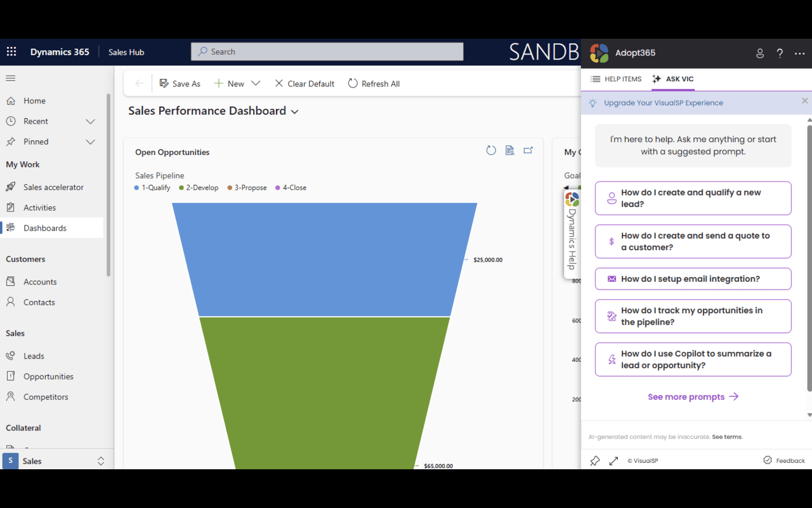Click Clear Default
Screen dimensions: 812x508
pos(304,83)
